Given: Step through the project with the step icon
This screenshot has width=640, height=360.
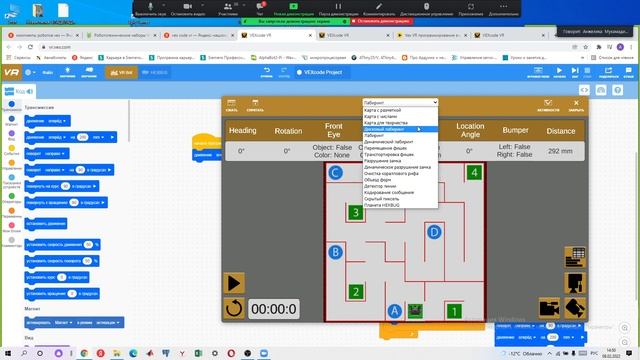Looking at the screenshot, I should [575, 72].
